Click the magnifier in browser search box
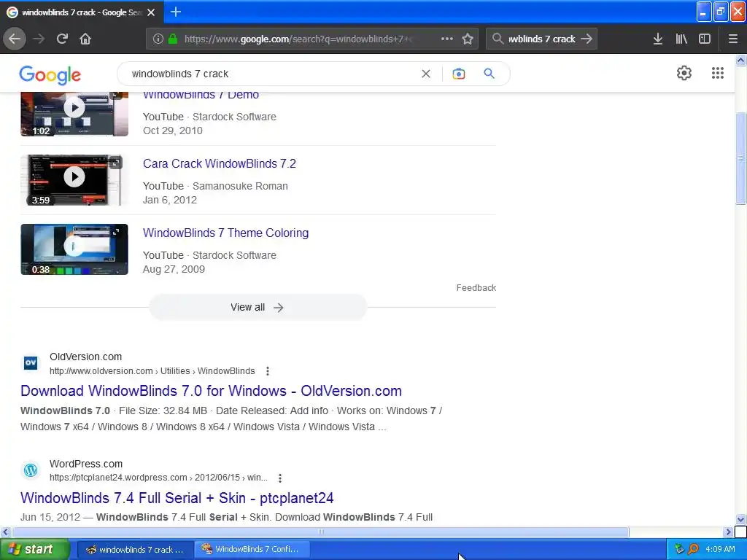Image resolution: width=747 pixels, height=560 pixels. [x=498, y=39]
